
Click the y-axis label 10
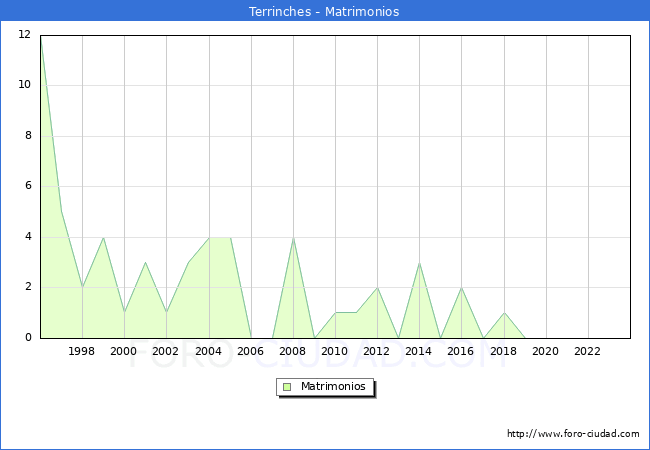25,85
